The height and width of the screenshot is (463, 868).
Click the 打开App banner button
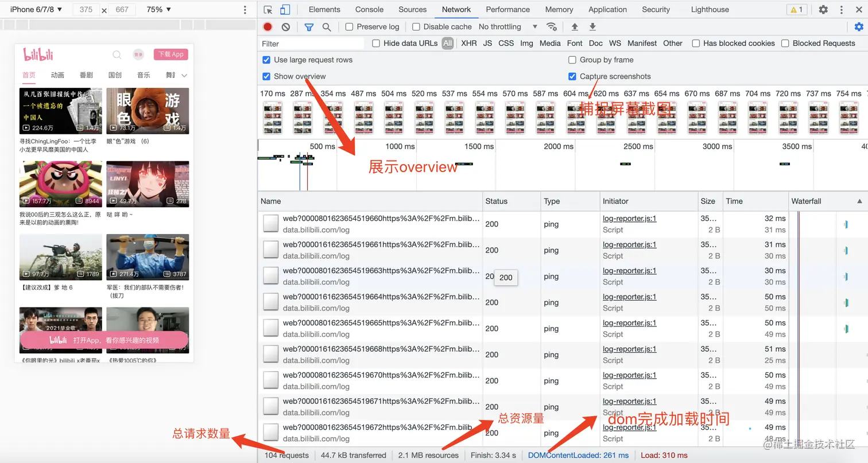click(104, 340)
